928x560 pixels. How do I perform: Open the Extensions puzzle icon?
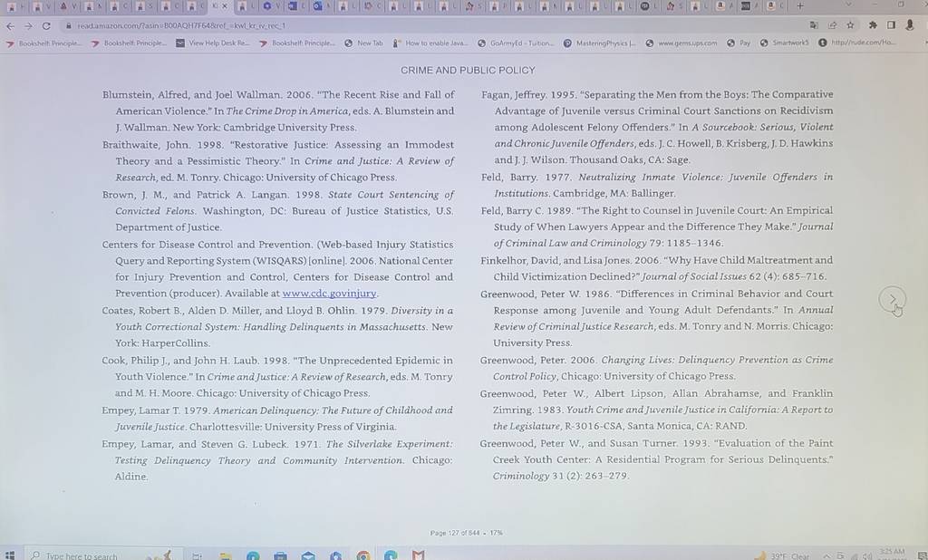(x=873, y=25)
